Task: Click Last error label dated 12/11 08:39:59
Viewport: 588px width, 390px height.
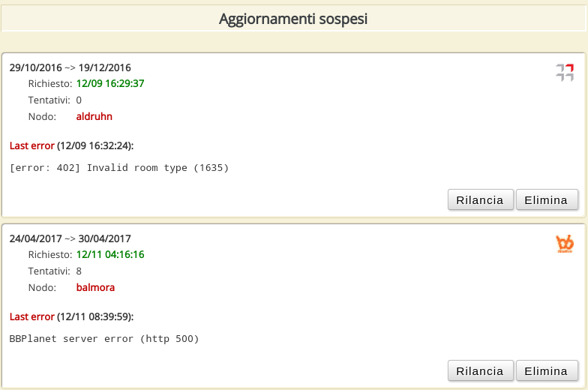Action: pos(71,316)
